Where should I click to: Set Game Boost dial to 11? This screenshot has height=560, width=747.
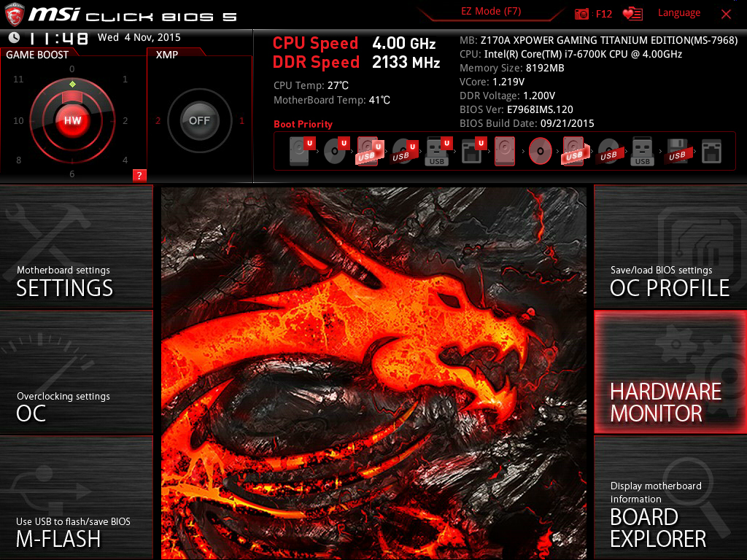click(x=18, y=79)
